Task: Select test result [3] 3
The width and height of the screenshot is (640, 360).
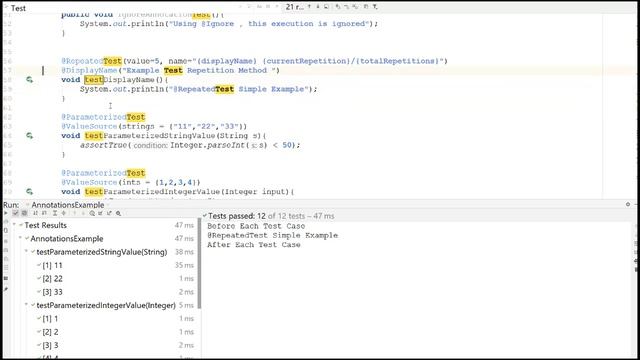Action: coord(103,345)
